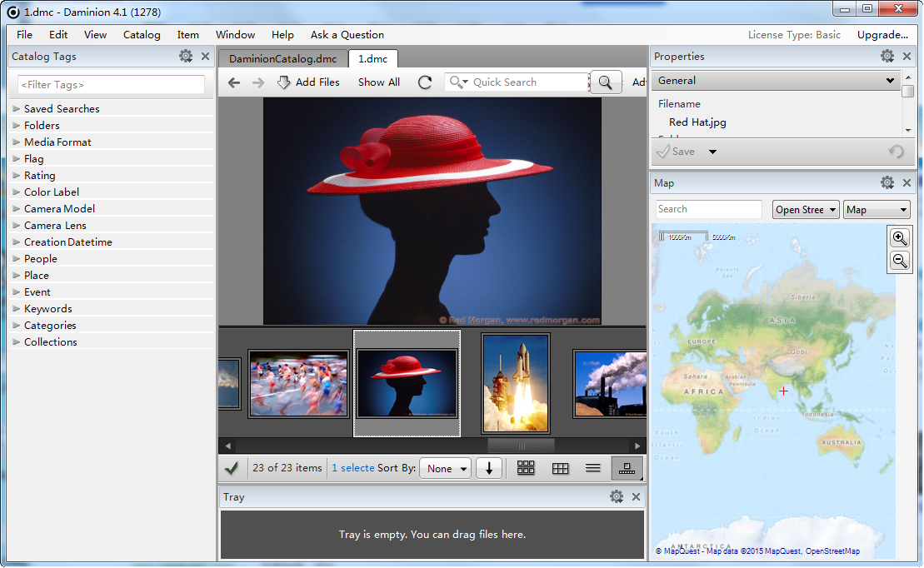Toggle the filmstrip view mode
This screenshot has width=924, height=568.
point(627,468)
